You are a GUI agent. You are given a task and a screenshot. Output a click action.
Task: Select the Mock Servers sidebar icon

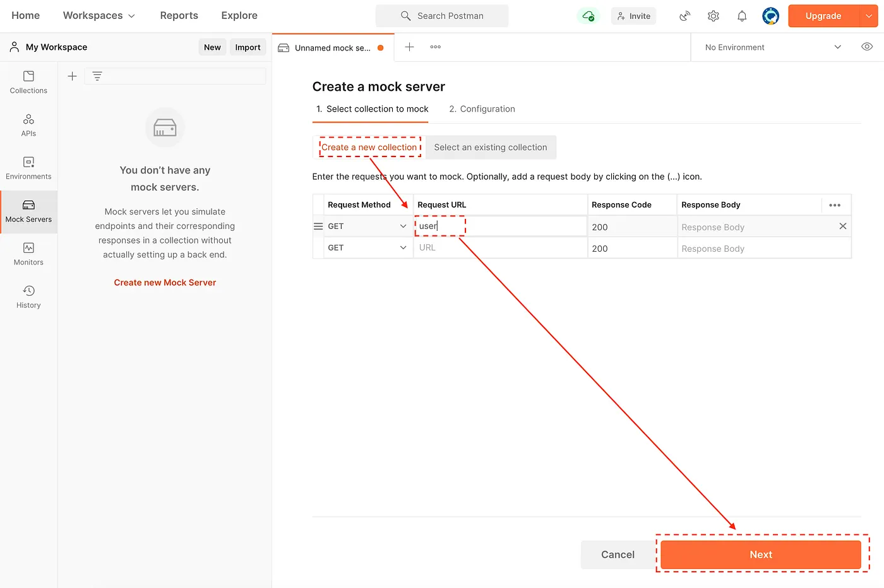pos(28,211)
